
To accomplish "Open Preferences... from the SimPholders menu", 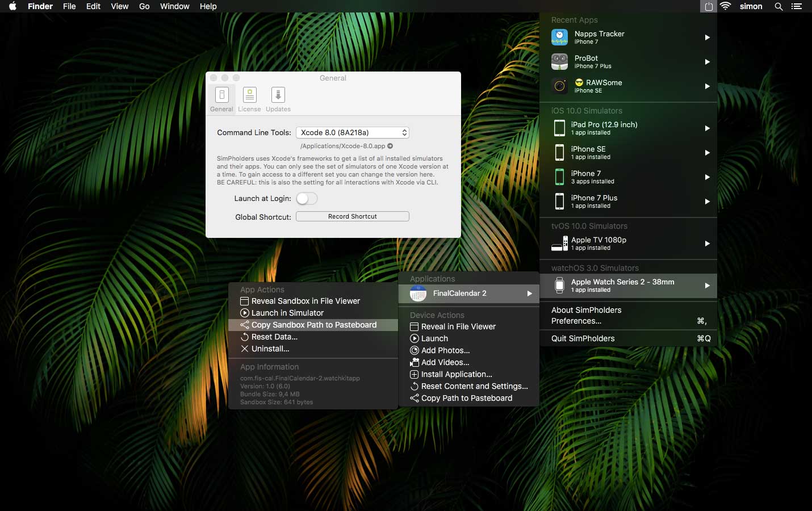I will click(x=628, y=321).
